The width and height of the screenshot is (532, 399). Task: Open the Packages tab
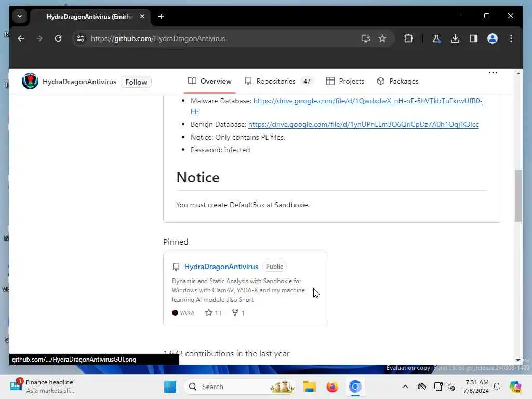coord(397,81)
